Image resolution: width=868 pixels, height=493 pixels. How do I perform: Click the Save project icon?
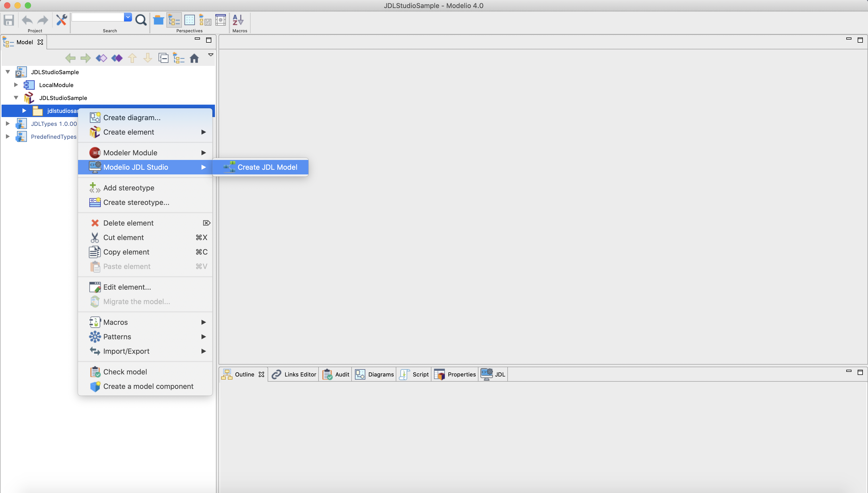coord(9,20)
